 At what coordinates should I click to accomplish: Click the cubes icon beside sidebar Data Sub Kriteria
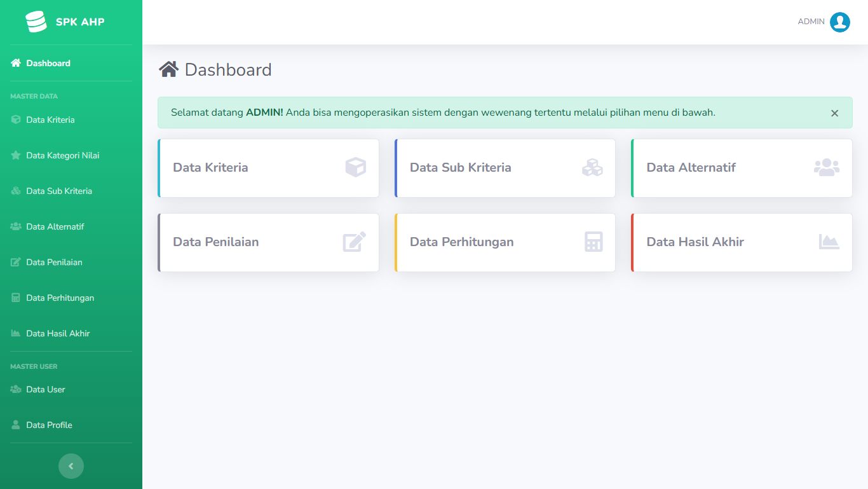click(16, 191)
